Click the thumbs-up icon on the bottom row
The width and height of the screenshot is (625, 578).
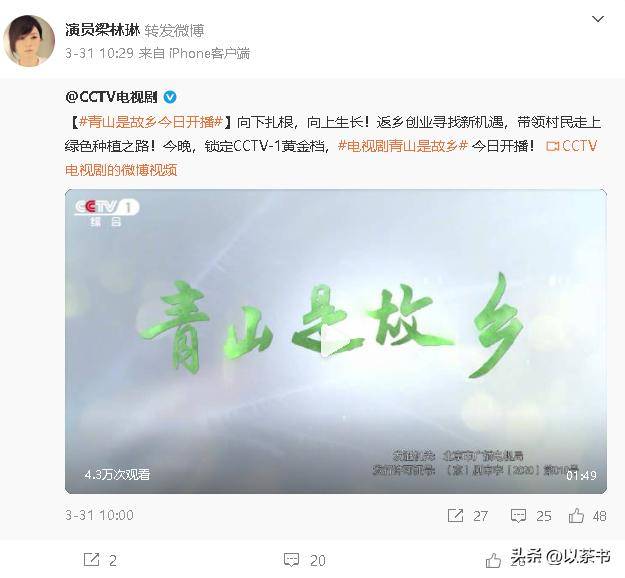pyautogui.click(x=493, y=560)
